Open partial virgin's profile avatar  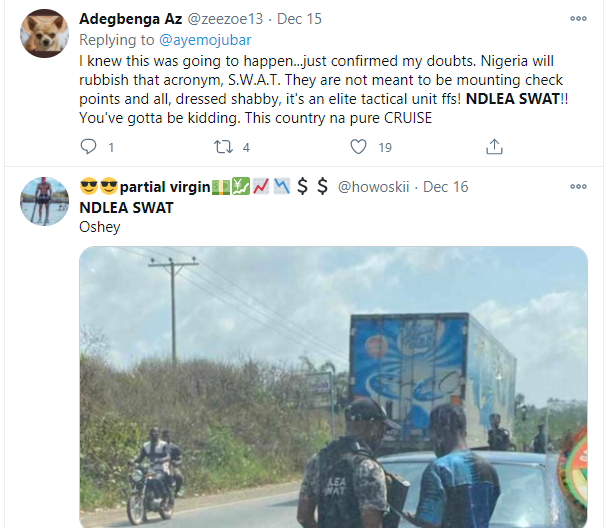pos(44,202)
